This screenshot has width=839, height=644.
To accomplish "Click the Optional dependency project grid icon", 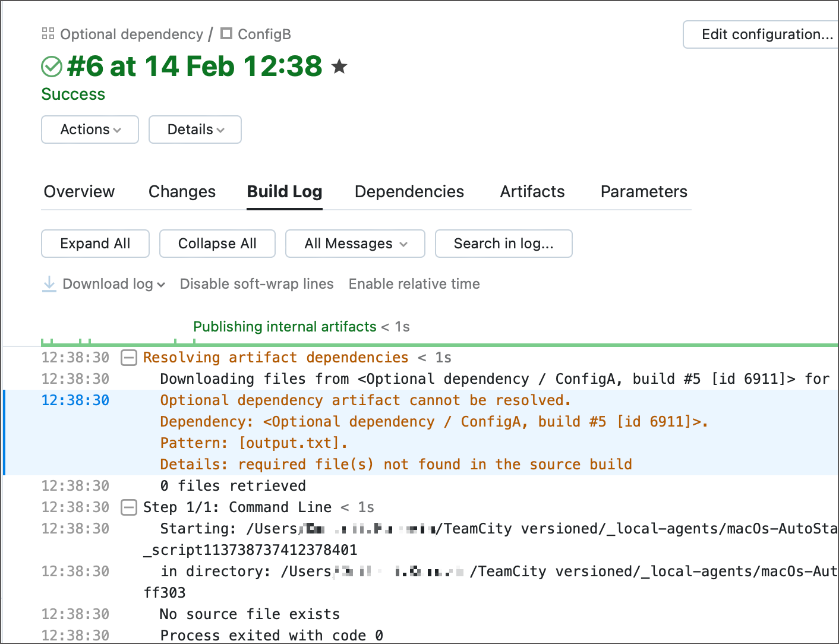I will 48,34.
